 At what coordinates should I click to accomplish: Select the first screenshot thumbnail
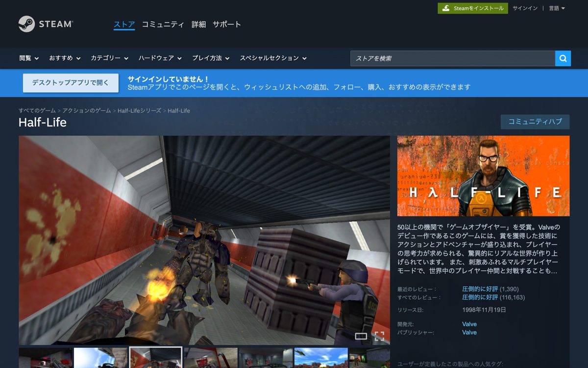tap(45, 358)
